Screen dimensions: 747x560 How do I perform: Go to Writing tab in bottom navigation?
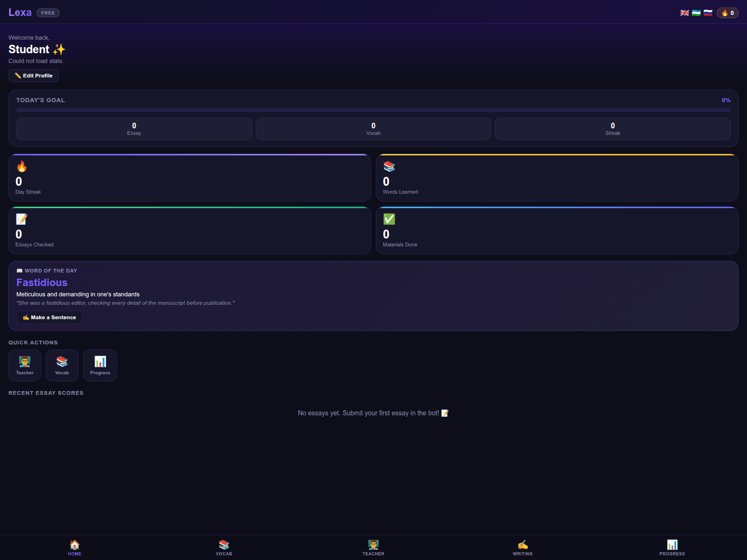point(523,548)
